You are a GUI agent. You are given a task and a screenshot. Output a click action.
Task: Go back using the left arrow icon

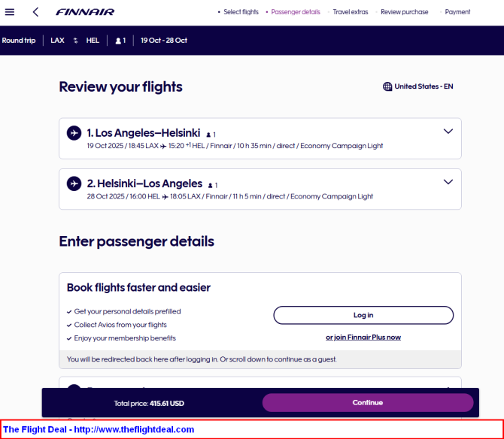tap(35, 12)
